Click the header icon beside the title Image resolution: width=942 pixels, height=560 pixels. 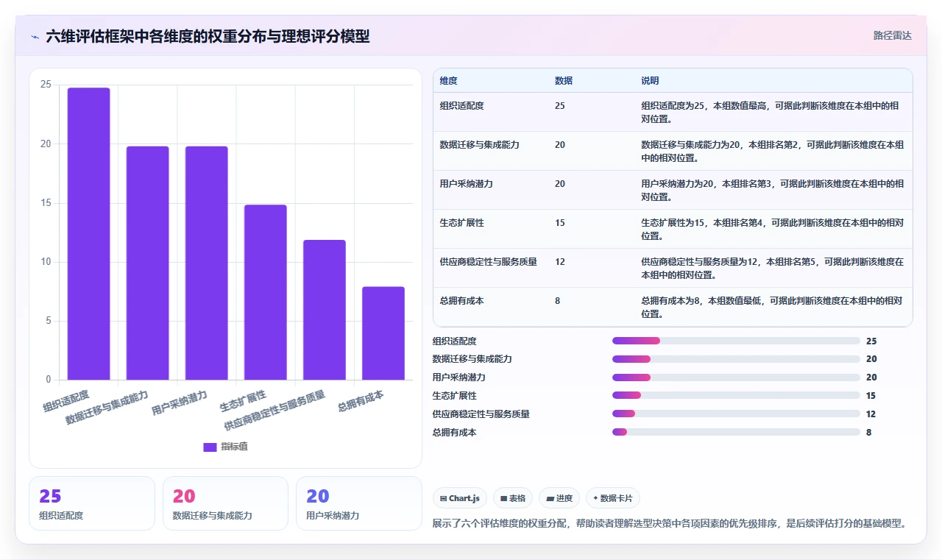(x=35, y=36)
